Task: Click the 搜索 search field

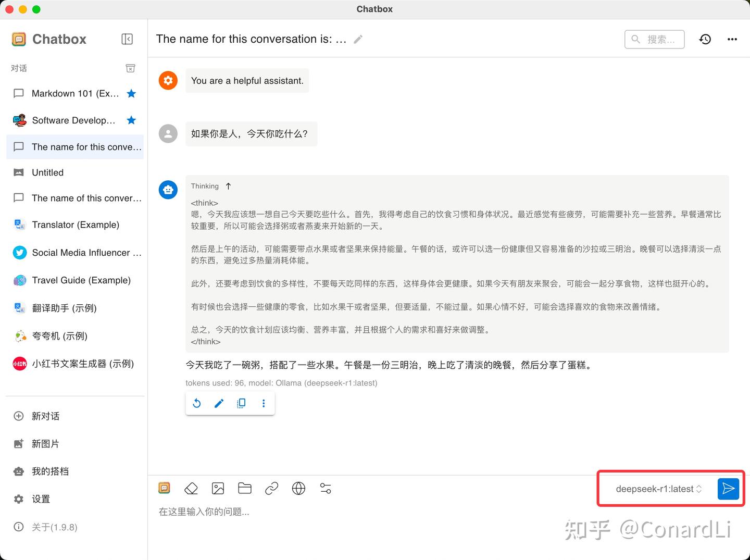Action: tap(654, 39)
